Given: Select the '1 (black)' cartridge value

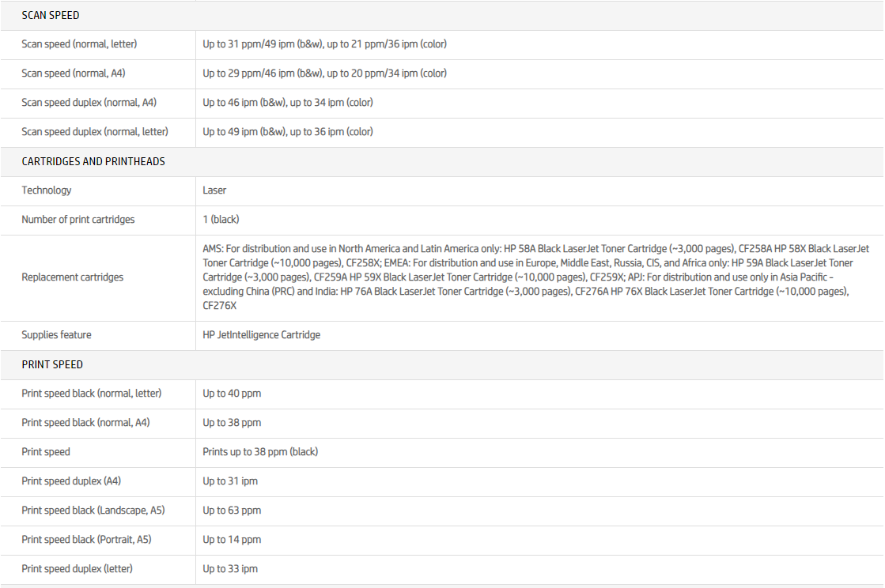Looking at the screenshot, I should 221,220.
